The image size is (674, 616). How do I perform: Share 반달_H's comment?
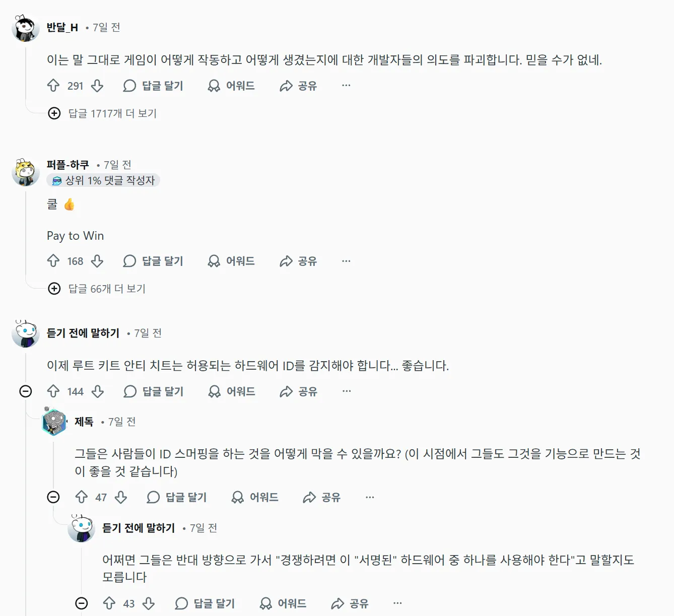(x=298, y=86)
